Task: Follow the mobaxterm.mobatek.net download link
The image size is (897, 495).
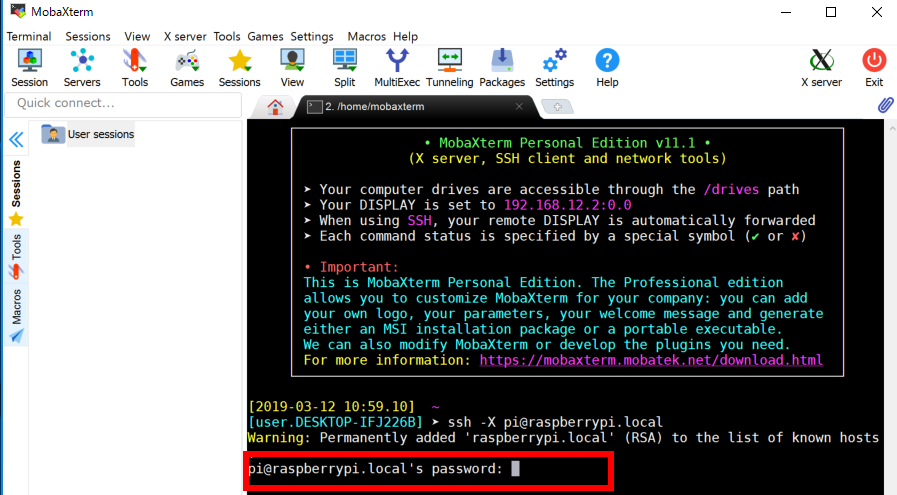Action: [651, 360]
